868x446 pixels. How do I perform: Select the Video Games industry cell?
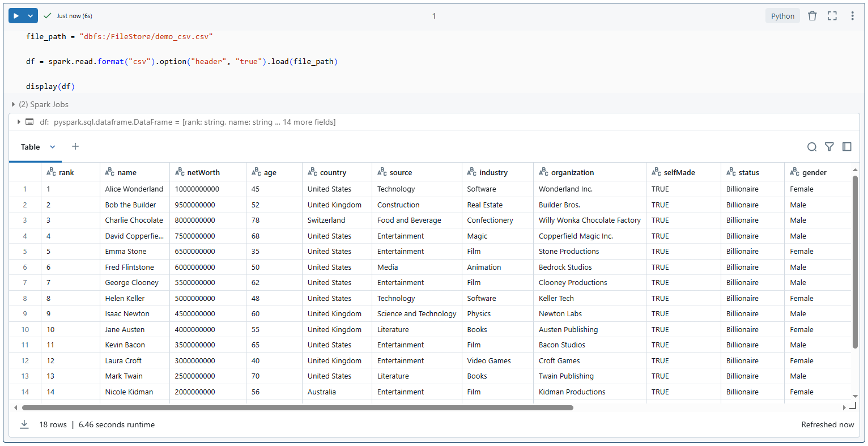[x=497, y=360]
